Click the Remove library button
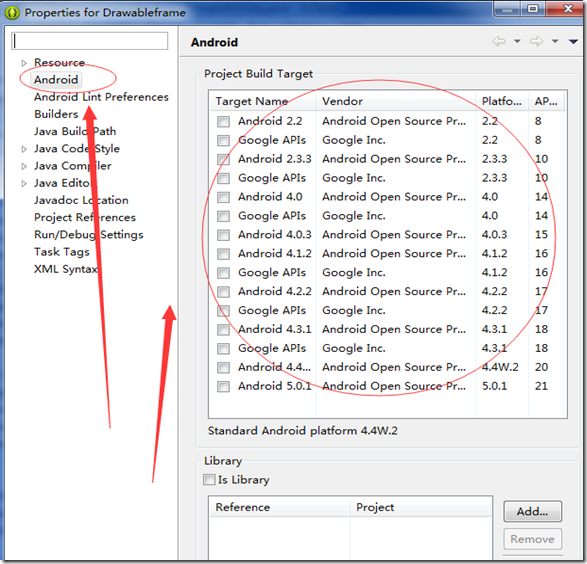The image size is (587, 564). [x=532, y=539]
